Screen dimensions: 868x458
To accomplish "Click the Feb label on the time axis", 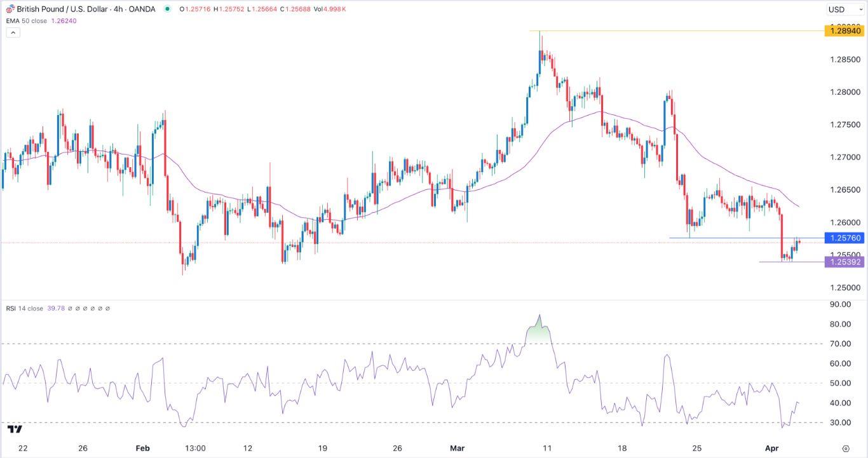I will (x=142, y=448).
